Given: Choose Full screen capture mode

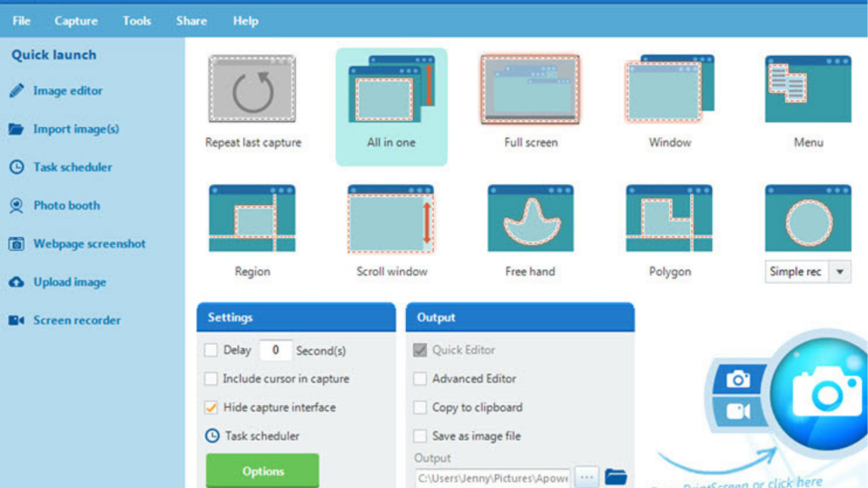Looking at the screenshot, I should (530, 89).
